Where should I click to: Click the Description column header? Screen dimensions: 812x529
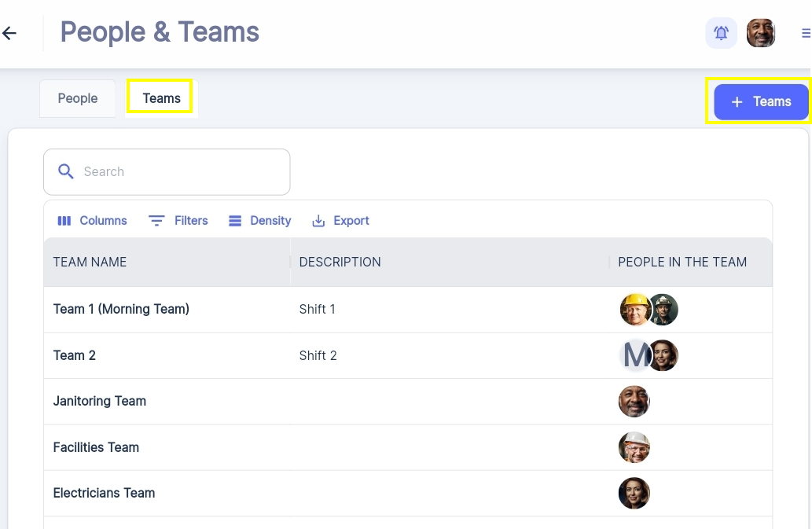pyautogui.click(x=340, y=262)
